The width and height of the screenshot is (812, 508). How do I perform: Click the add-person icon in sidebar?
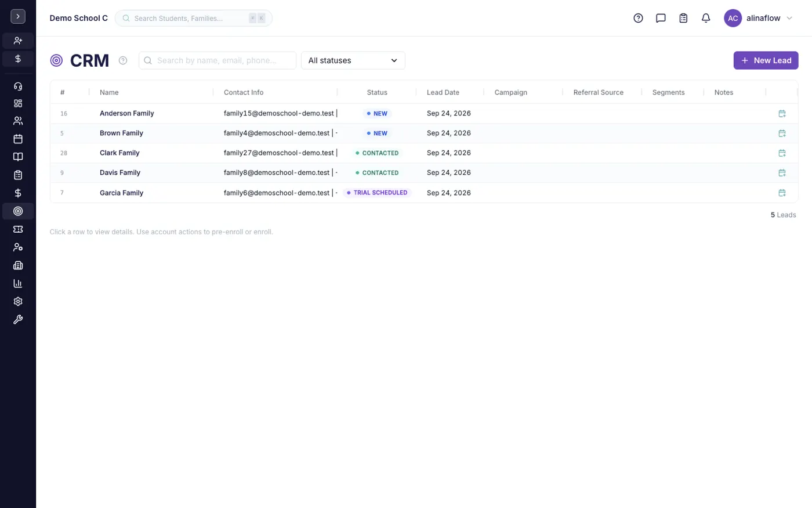[18, 41]
